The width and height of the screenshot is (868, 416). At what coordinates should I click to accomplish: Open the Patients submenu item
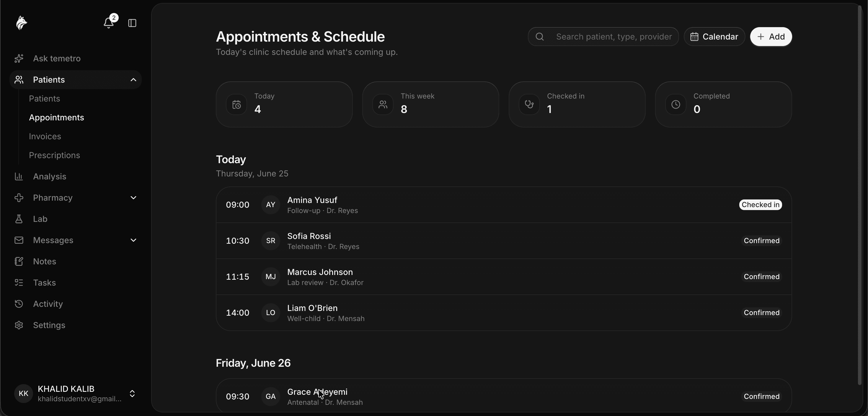coord(45,98)
